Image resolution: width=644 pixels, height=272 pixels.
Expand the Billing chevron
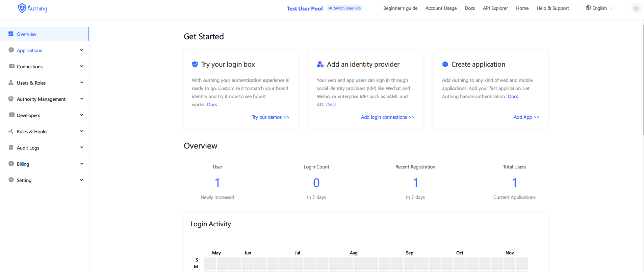[82, 164]
